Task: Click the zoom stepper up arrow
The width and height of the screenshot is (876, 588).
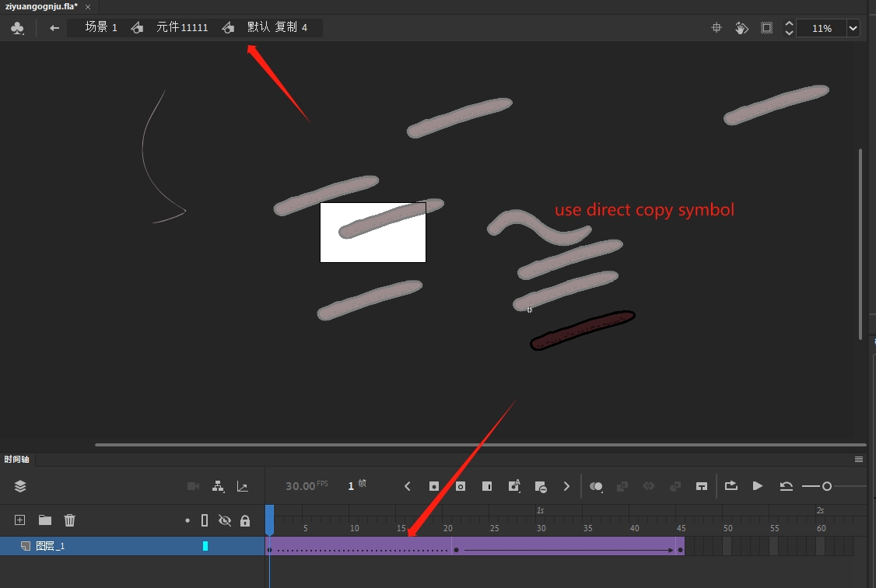Action: 788,23
